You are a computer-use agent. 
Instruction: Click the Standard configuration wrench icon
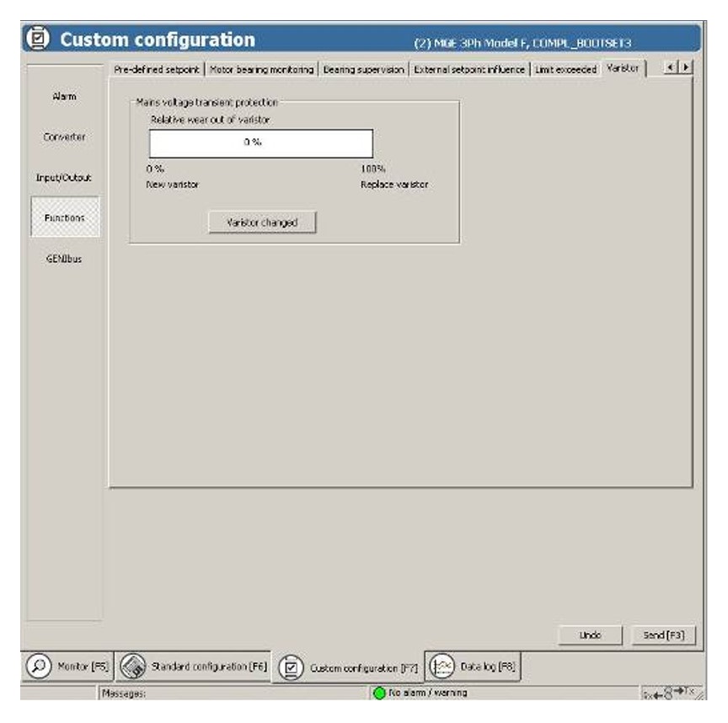point(135,667)
